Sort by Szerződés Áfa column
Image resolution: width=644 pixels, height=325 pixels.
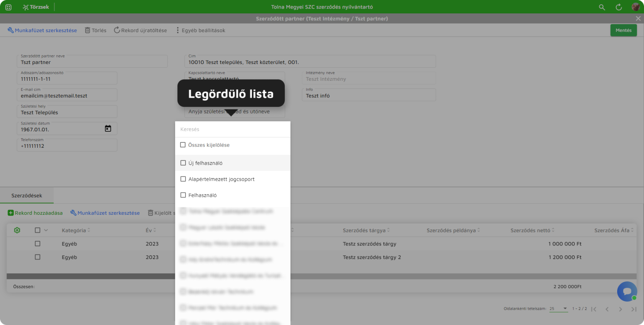tap(614, 230)
